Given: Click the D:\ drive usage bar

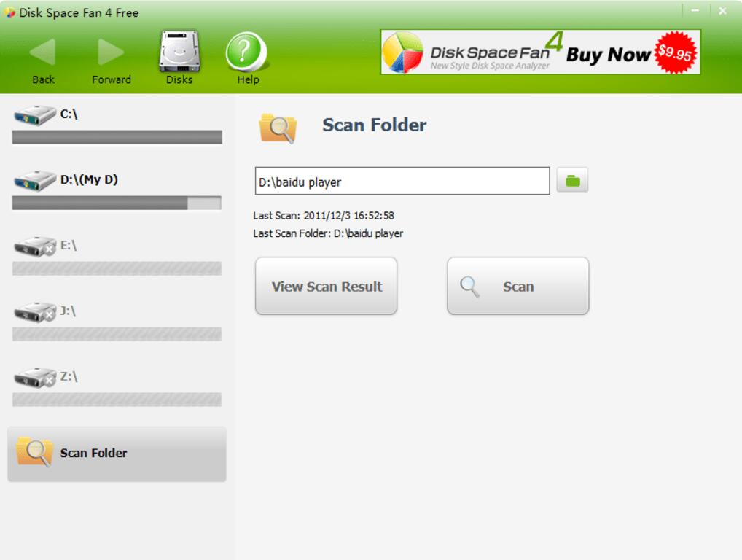Looking at the screenshot, I should point(117,203).
